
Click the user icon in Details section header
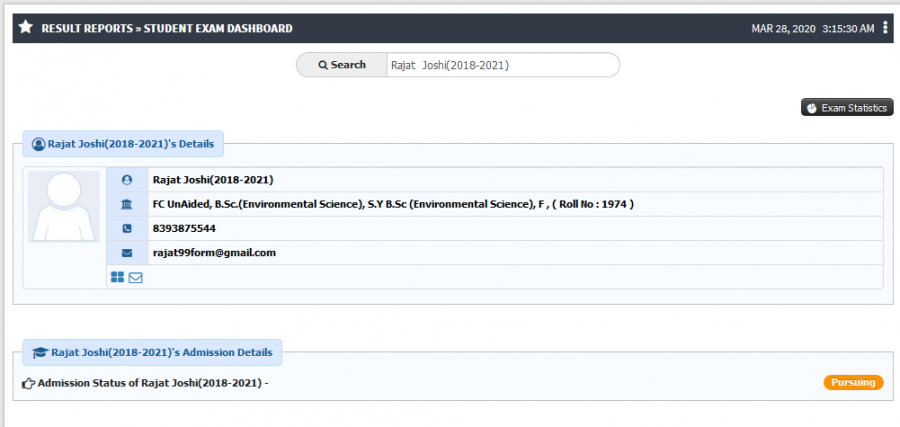click(38, 144)
